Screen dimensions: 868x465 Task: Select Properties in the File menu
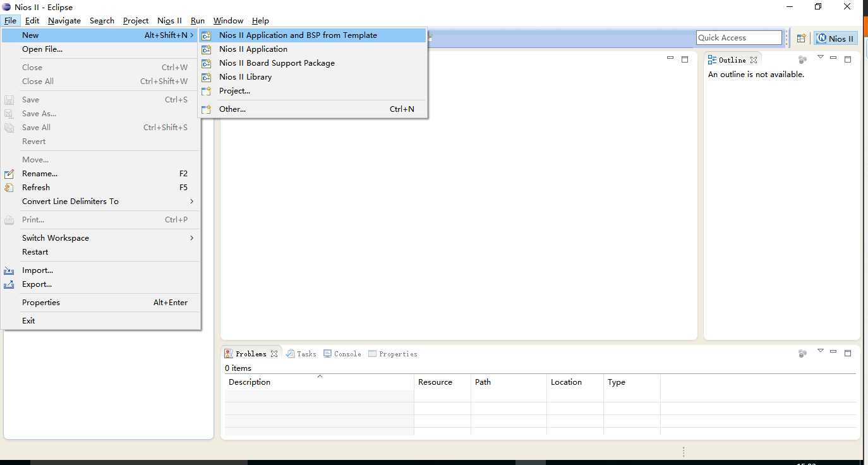pyautogui.click(x=101, y=303)
